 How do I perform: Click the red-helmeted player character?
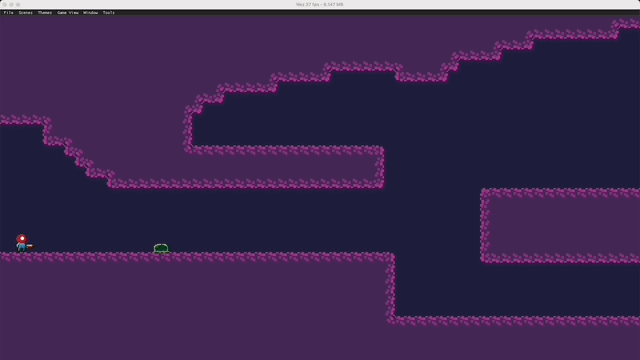[x=24, y=243]
